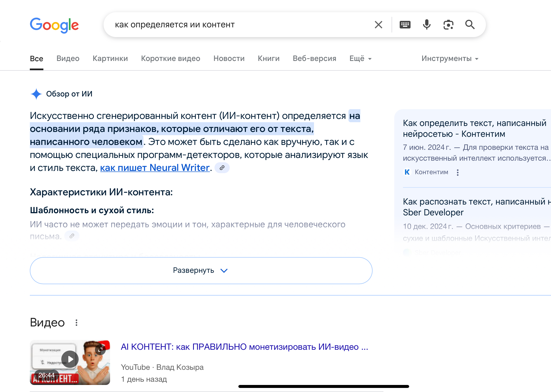This screenshot has height=392, width=551.
Task: Click the 'Обзор от ИИ' label
Action: pos(69,94)
